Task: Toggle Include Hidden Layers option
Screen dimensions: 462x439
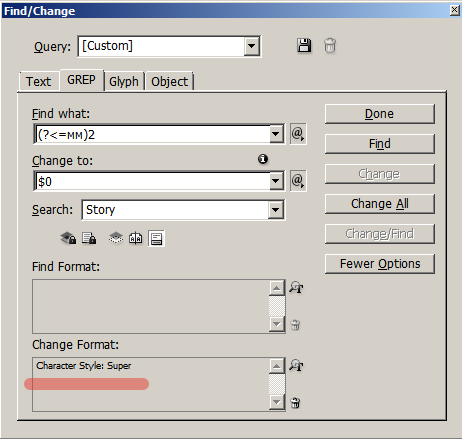Action: tap(116, 238)
